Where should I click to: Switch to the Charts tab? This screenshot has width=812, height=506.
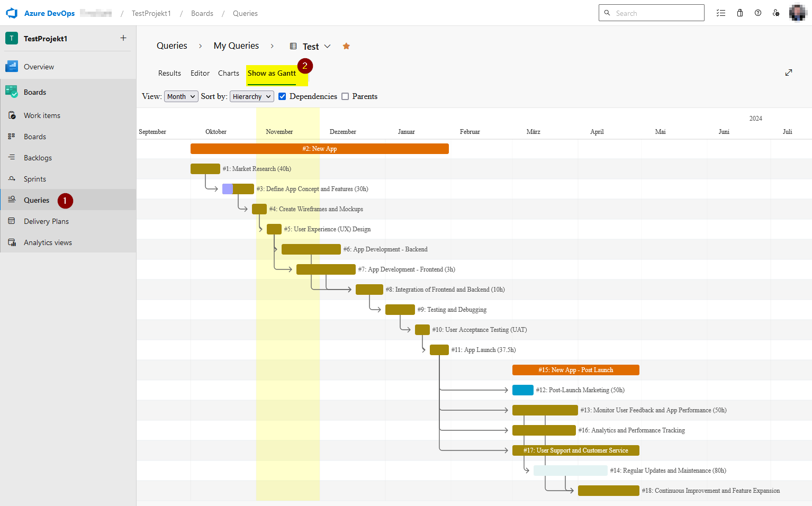[228, 73]
